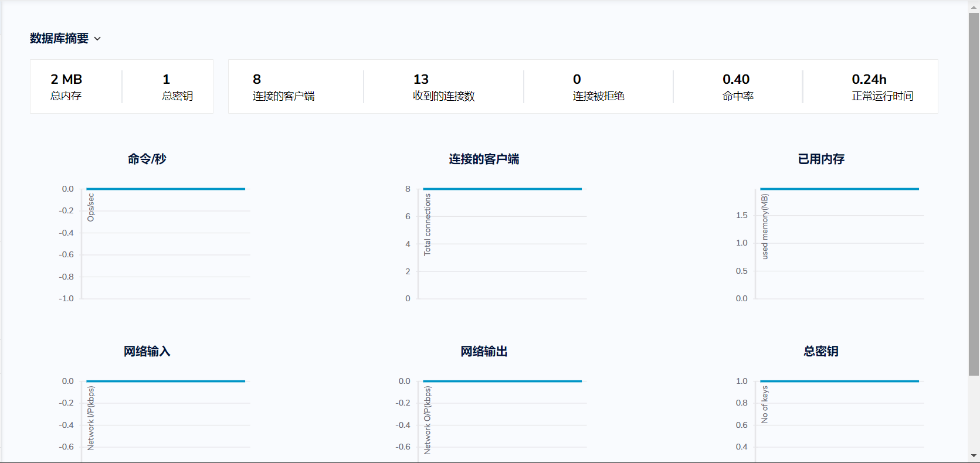
Task: Click the 数据库摘要 heading
Action: pyautogui.click(x=59, y=38)
